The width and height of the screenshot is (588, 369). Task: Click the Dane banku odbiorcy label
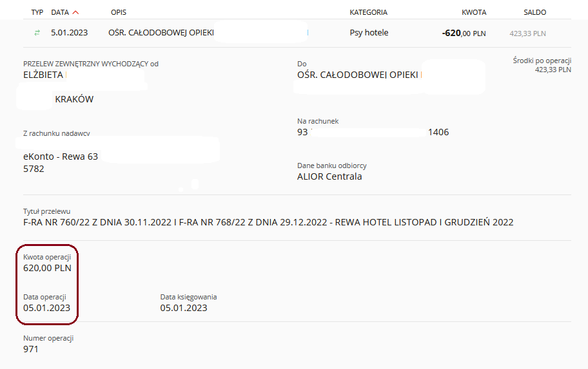(x=332, y=166)
